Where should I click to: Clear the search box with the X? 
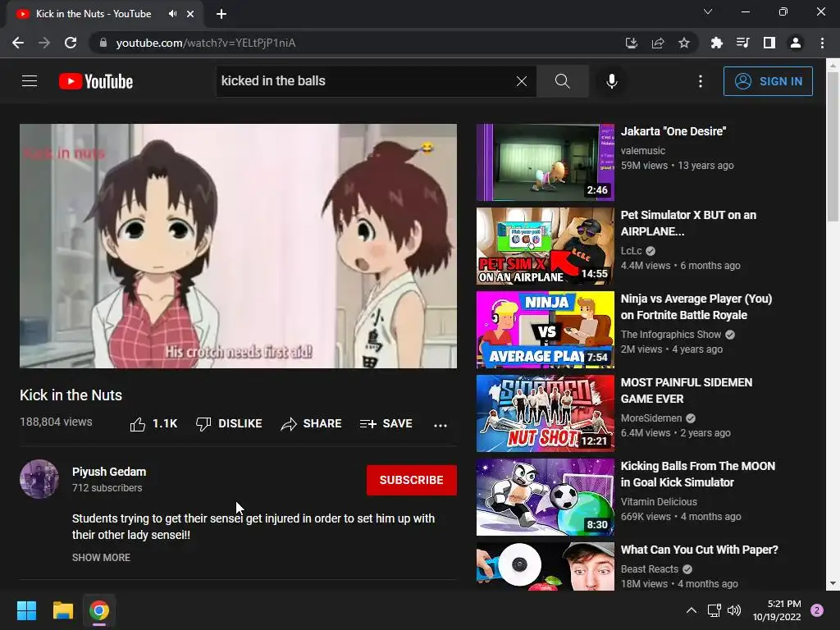[521, 81]
